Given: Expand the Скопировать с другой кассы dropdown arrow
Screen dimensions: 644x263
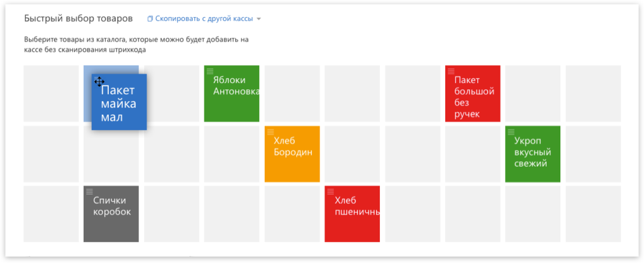Looking at the screenshot, I should point(258,19).
